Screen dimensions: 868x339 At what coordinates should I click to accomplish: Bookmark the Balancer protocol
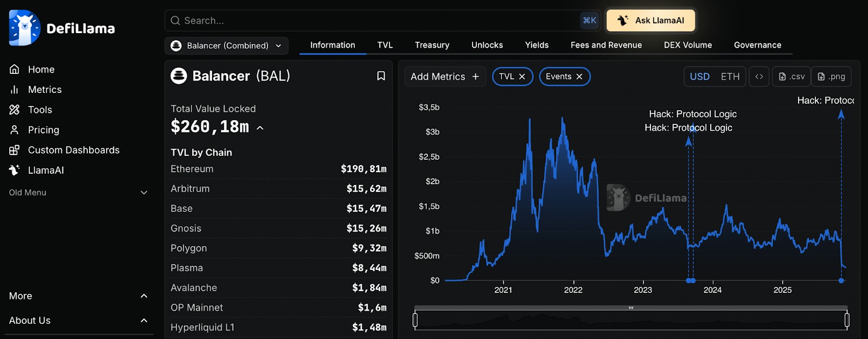click(x=381, y=76)
